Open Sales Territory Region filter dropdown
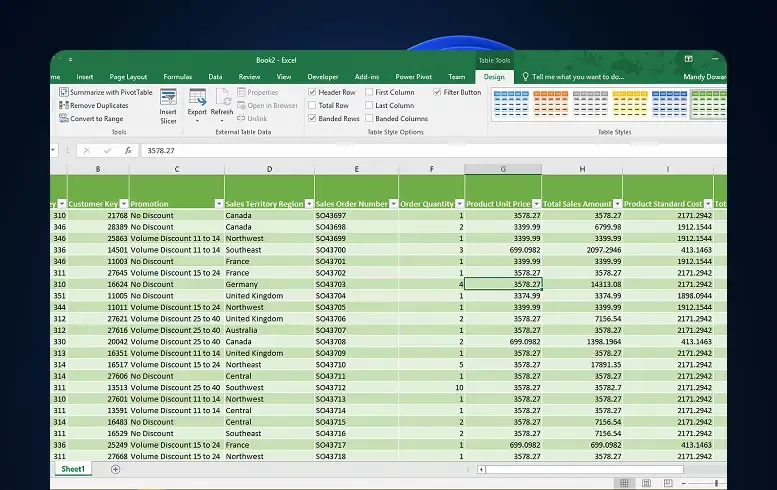 (x=308, y=204)
